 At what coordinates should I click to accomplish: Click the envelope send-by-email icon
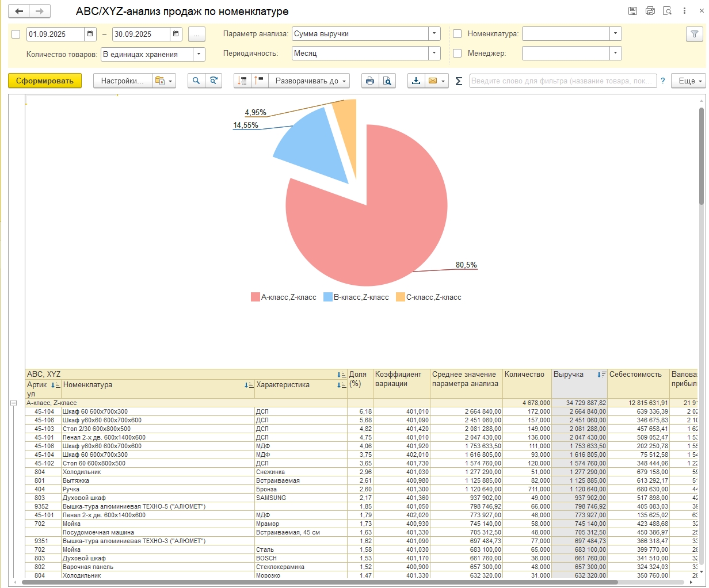tap(433, 81)
